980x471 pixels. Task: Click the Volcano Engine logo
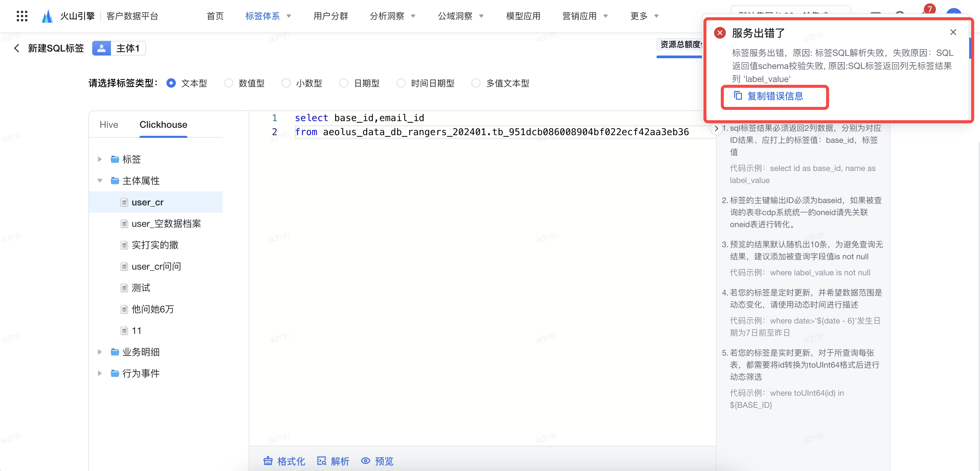click(x=47, y=16)
